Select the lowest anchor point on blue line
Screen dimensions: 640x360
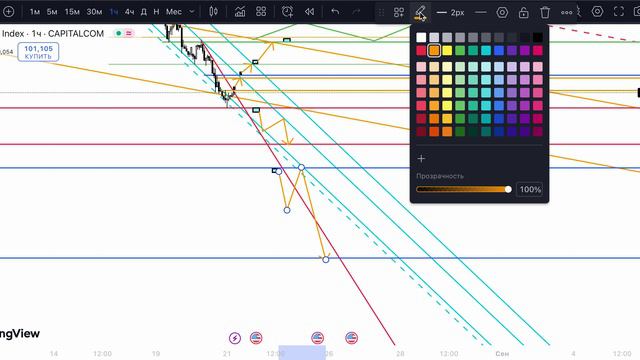coord(326,260)
